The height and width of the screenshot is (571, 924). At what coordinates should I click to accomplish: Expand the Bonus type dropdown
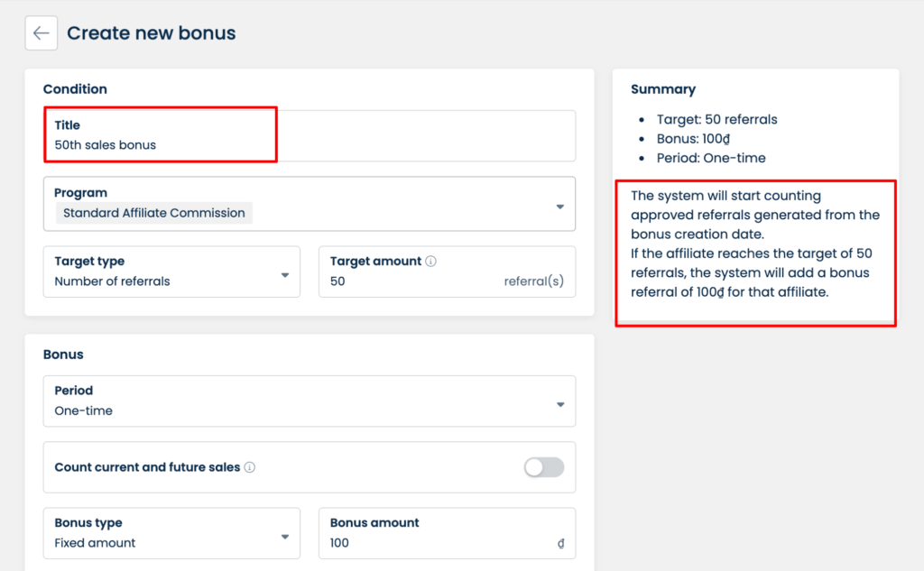[x=285, y=537]
